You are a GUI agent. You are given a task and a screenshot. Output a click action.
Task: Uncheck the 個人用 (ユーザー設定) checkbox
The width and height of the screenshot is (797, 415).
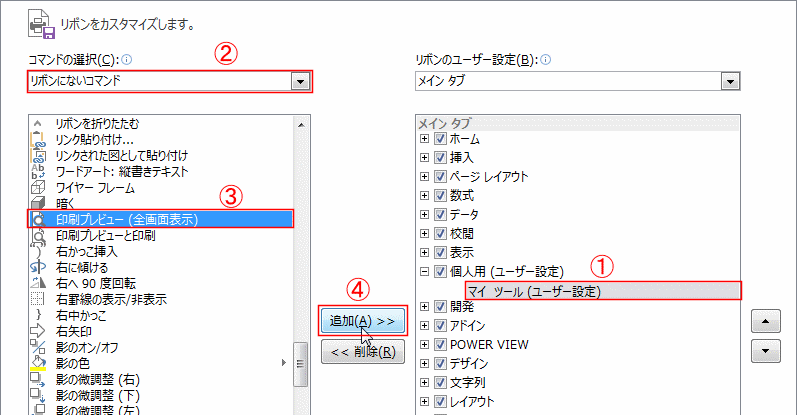440,272
